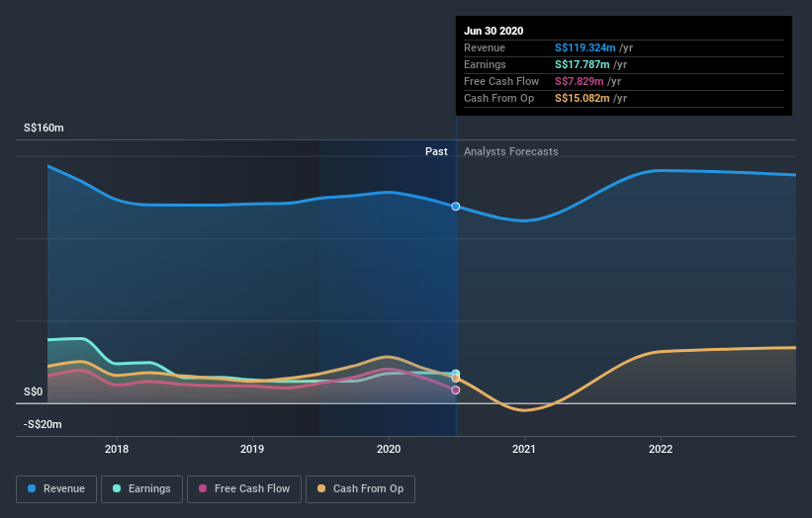This screenshot has width=812, height=518.
Task: Click the Jun 30 2020 tooltip date
Action: [x=494, y=31]
